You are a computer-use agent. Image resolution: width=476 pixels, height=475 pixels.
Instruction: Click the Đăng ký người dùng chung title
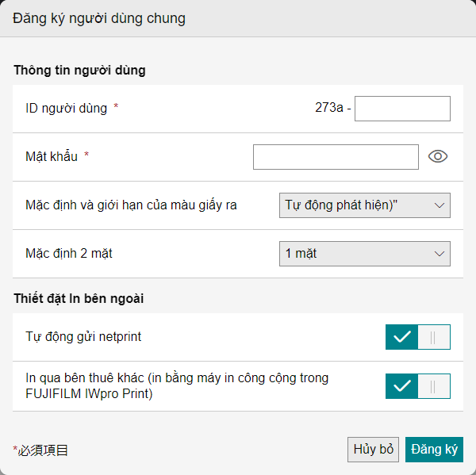99,19
